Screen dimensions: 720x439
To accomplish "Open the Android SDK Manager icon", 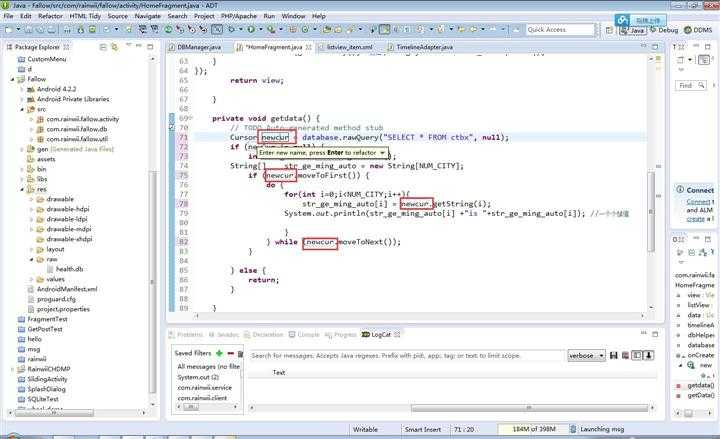I will [81, 30].
